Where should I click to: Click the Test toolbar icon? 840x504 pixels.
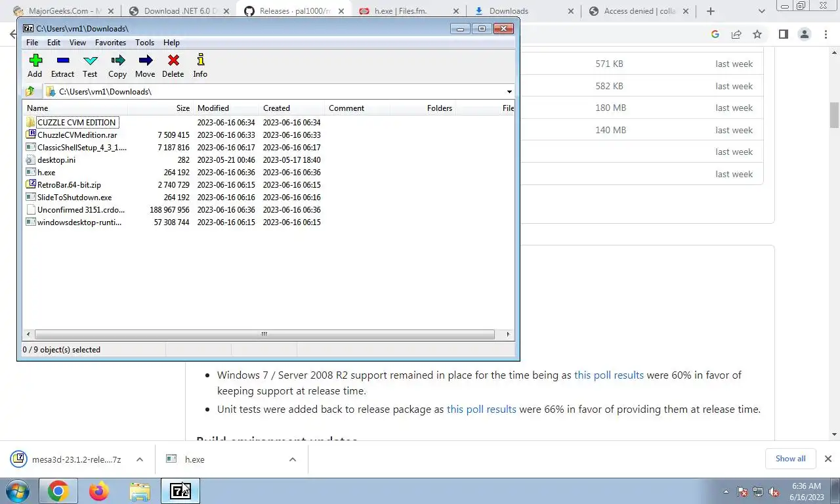click(x=90, y=66)
